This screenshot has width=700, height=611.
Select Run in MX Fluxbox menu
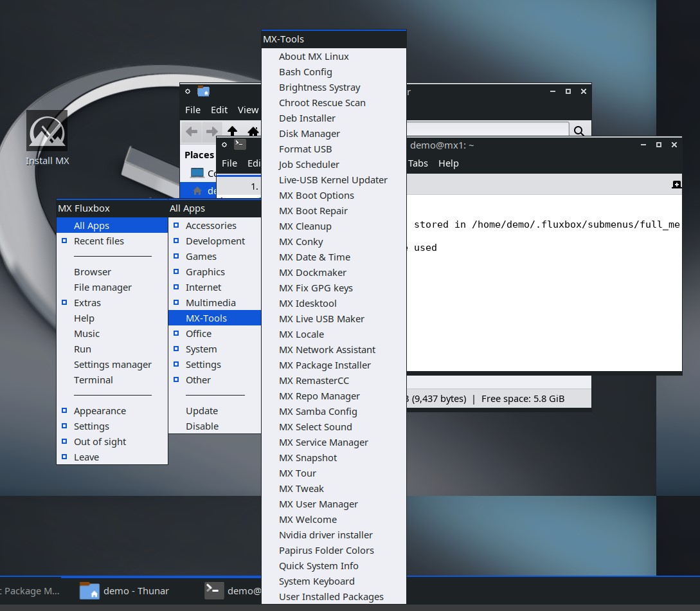point(112,349)
